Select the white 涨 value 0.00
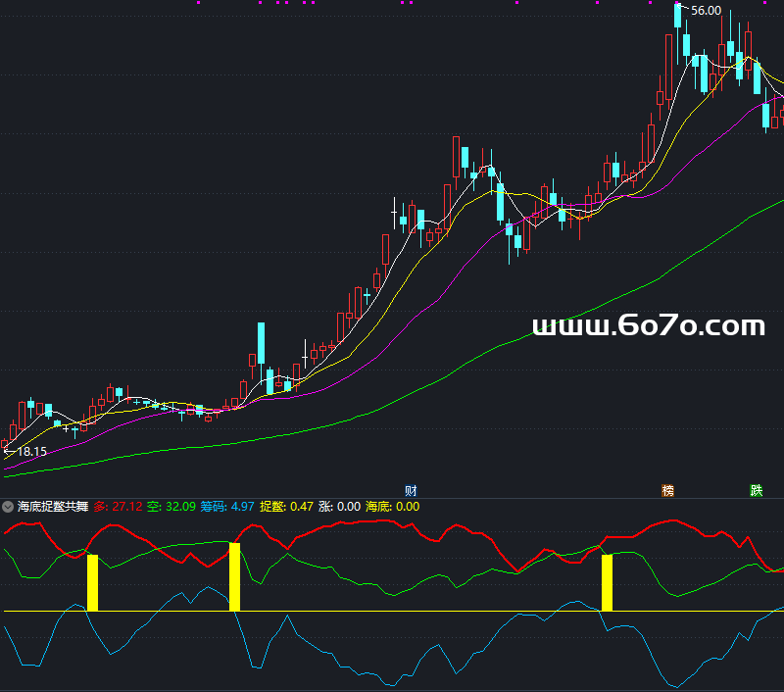This screenshot has width=784, height=692. [340, 507]
